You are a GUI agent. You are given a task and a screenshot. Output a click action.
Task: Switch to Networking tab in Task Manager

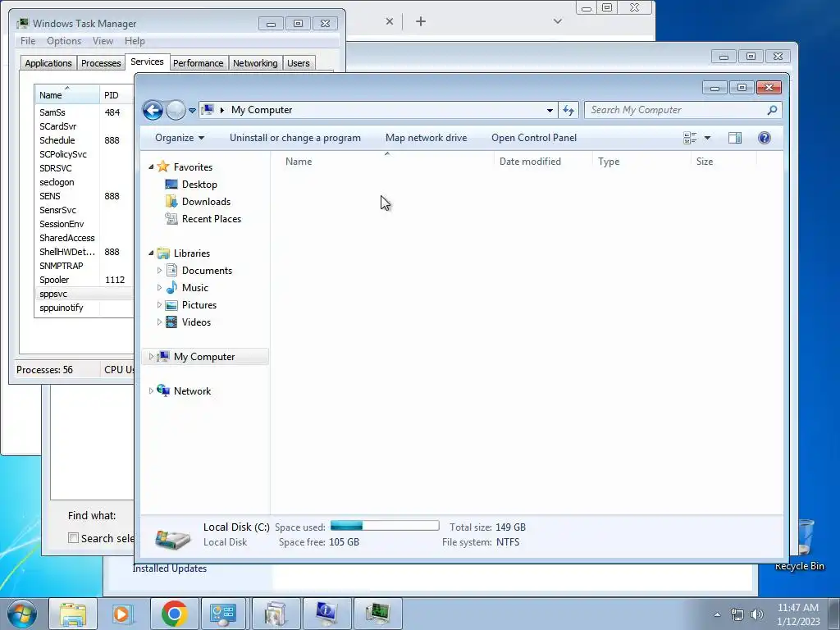point(255,63)
